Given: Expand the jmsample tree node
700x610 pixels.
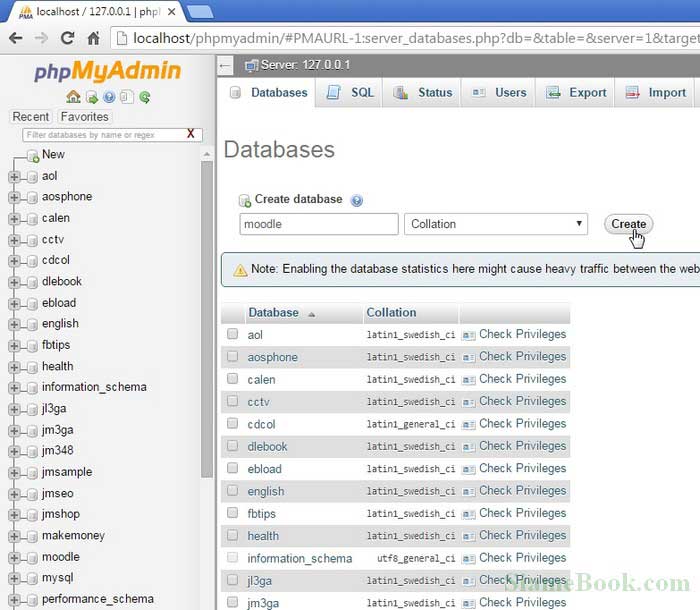Looking at the screenshot, I should [14, 472].
